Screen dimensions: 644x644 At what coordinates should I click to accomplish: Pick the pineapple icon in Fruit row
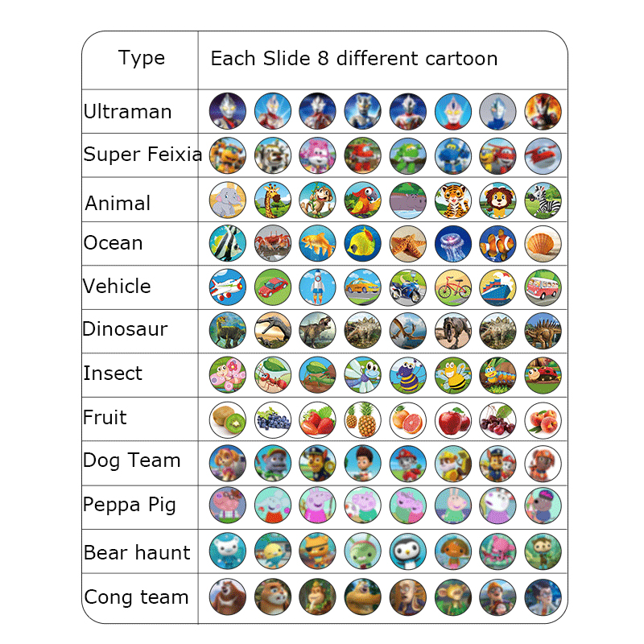click(x=362, y=419)
